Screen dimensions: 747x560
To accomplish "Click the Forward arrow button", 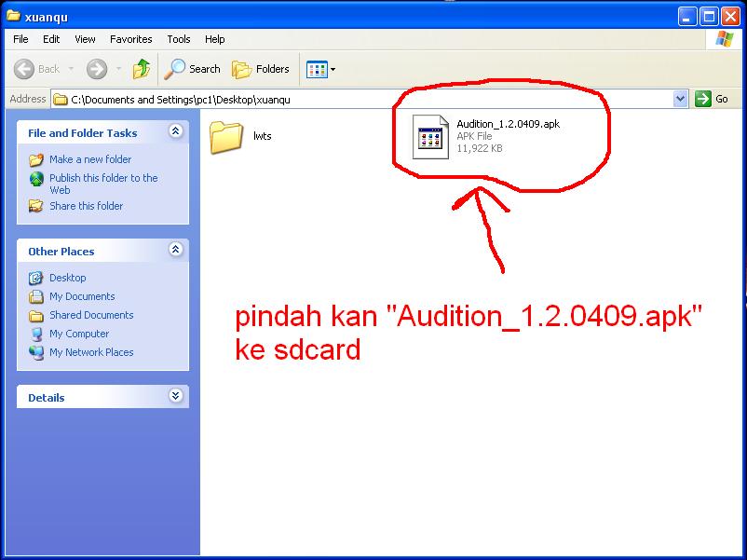I will [x=97, y=69].
